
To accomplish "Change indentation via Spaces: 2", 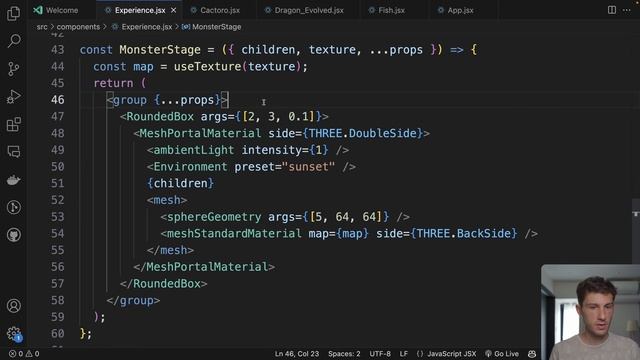I will [344, 354].
